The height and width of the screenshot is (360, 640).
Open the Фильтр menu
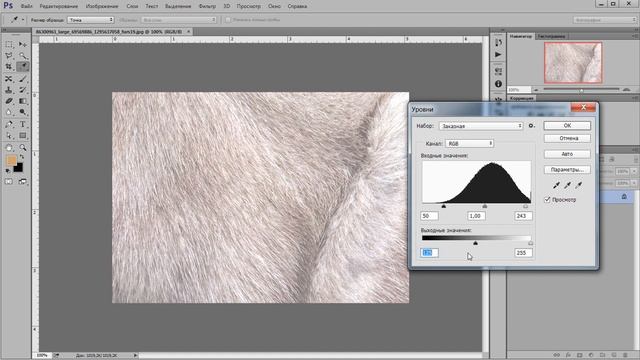[x=207, y=6]
